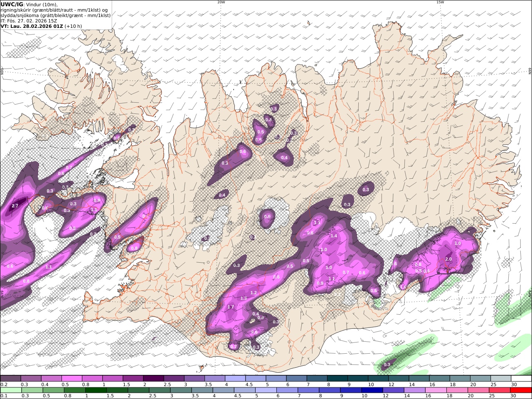The width and height of the screenshot is (532, 399).
Task: Select the 4–4.5 lavender swatch in the upper legend
Action: (235, 379)
